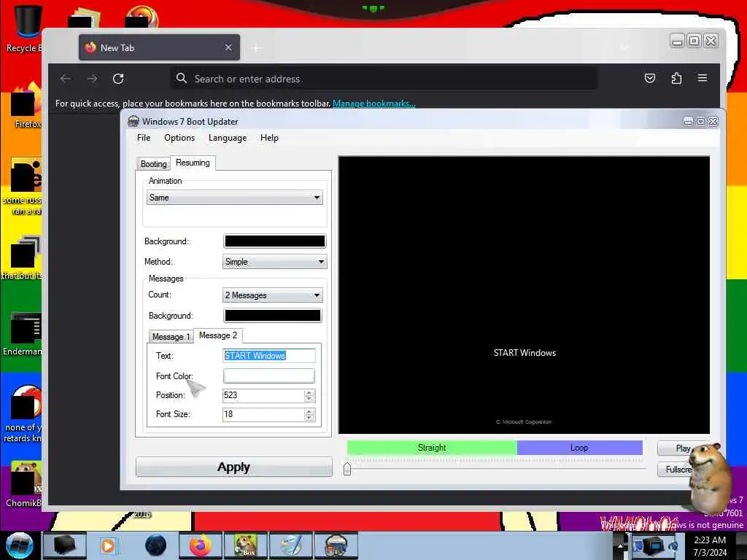
Task: Open the Pocket icon in Firefox toolbar
Action: pos(650,78)
